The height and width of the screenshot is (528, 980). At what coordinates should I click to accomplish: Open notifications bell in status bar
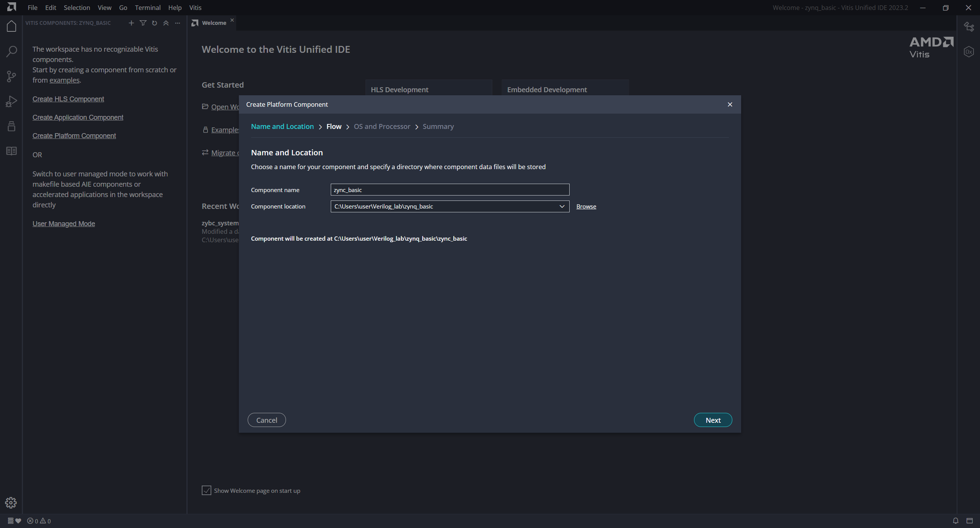[x=955, y=521]
